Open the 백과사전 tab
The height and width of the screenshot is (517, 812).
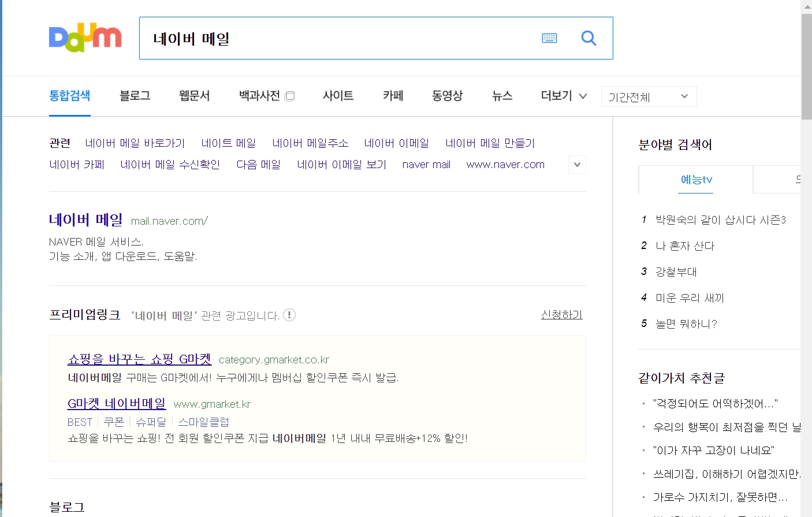pos(260,96)
